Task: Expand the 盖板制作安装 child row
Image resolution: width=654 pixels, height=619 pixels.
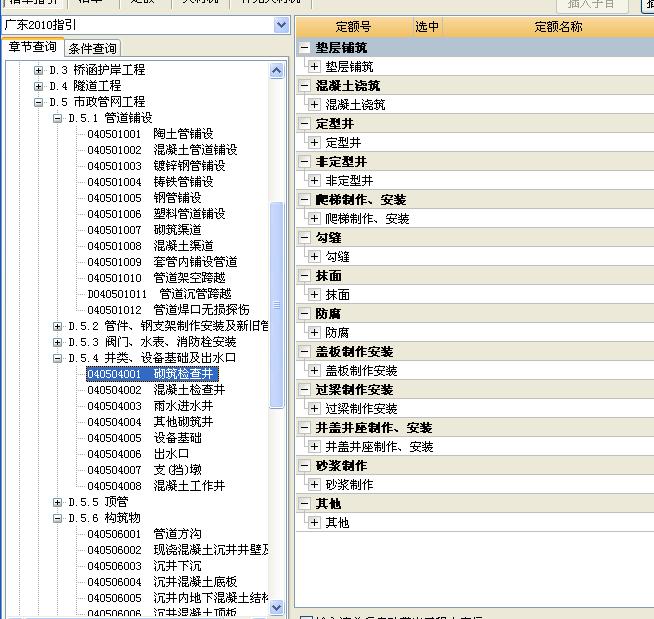Action: 314,370
